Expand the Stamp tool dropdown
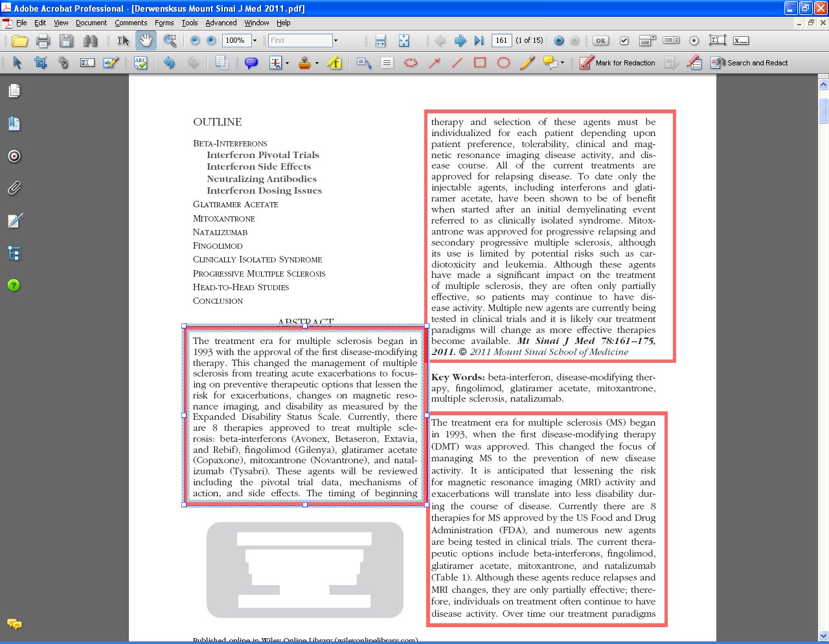Viewport: 829px width, 644px height. coord(317,63)
